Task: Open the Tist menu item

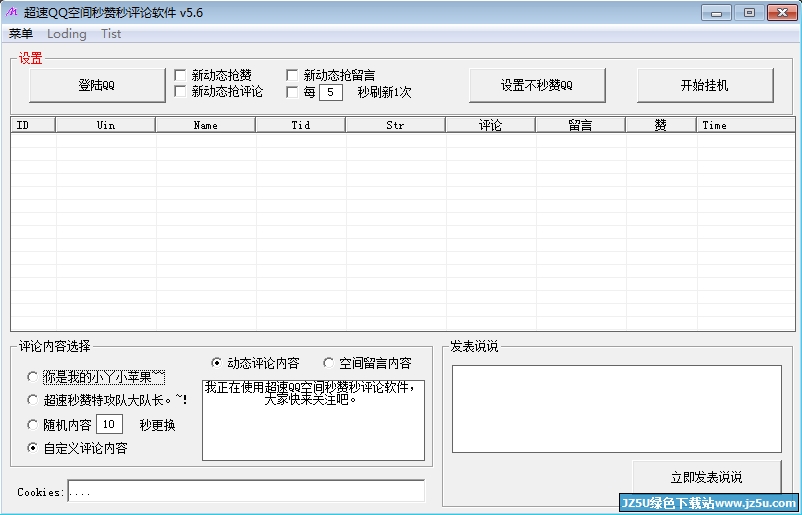Action: (111, 34)
